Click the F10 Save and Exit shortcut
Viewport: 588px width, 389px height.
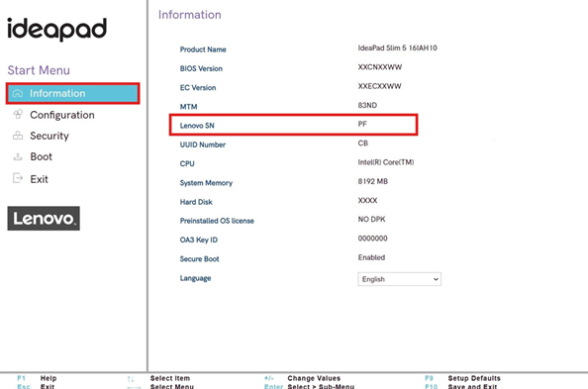pos(461,386)
